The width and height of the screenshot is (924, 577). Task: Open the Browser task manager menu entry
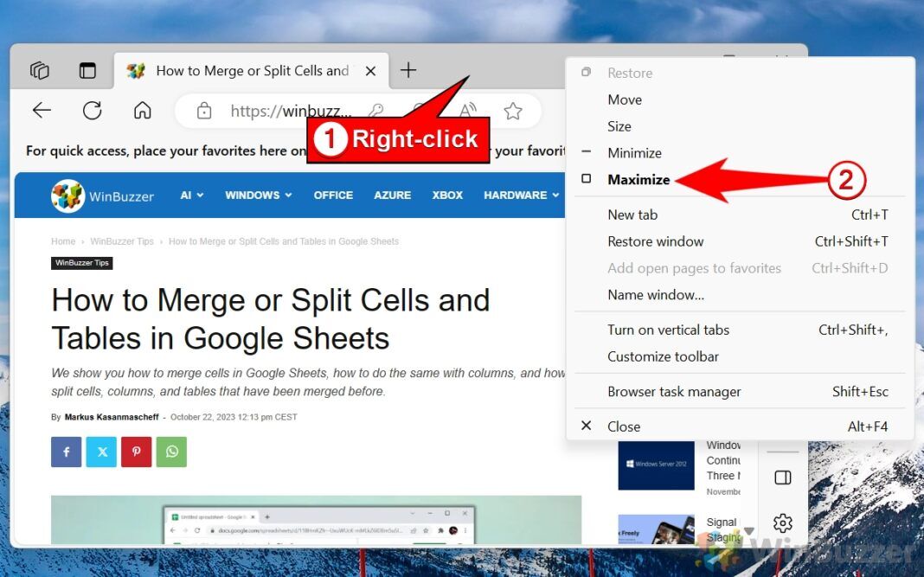674,391
